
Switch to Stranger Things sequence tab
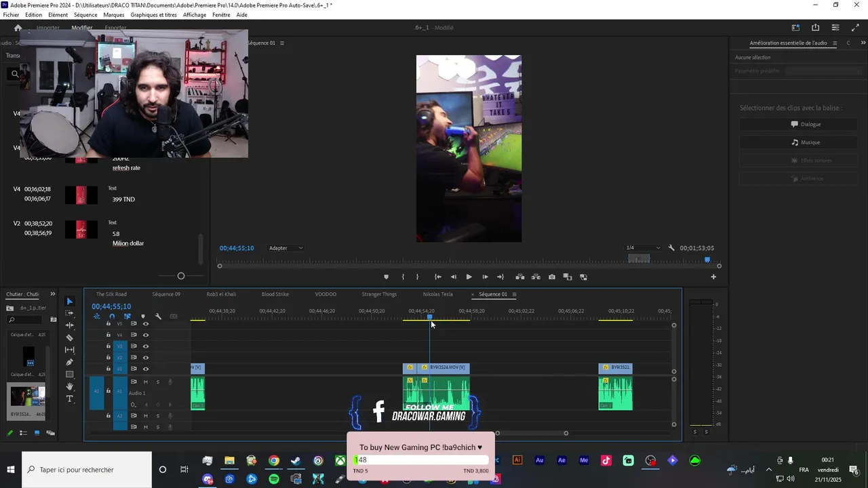click(379, 294)
